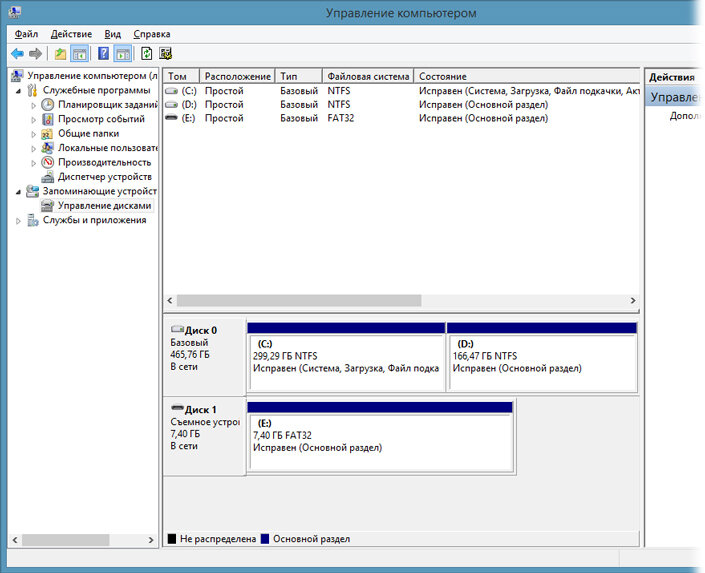Screen dimensions: 705x573
Task: Click the Forward arrow toolbar icon
Action: click(x=35, y=54)
